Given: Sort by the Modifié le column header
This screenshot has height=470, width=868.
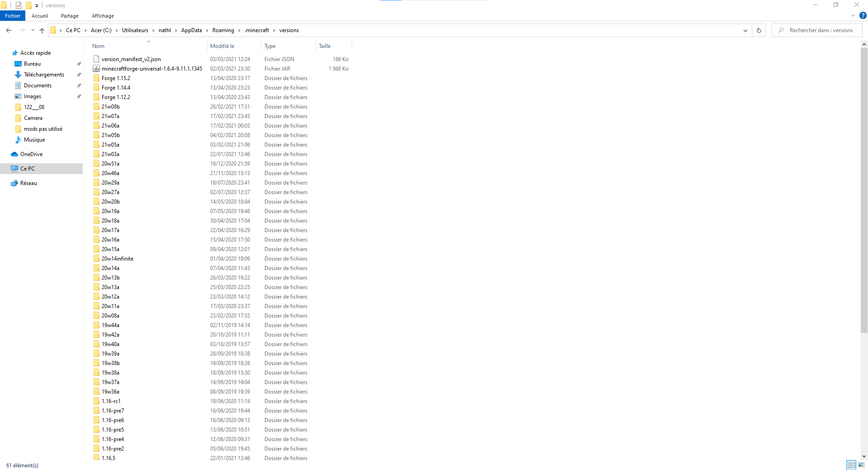Looking at the screenshot, I should pos(222,46).
